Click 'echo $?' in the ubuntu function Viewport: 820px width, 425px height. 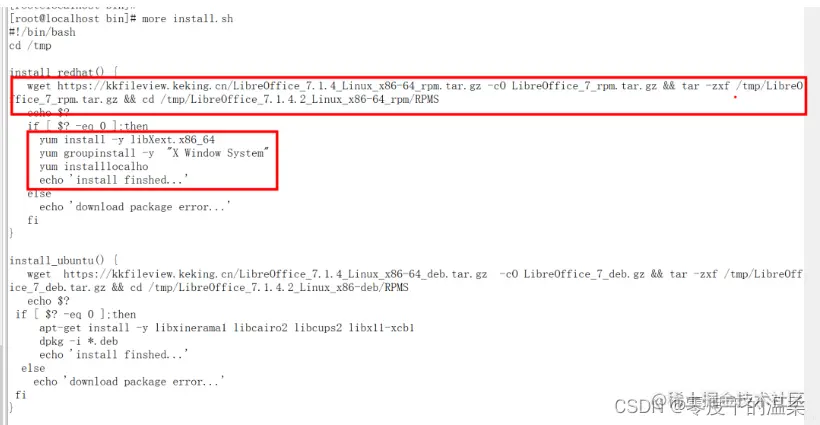(48, 301)
